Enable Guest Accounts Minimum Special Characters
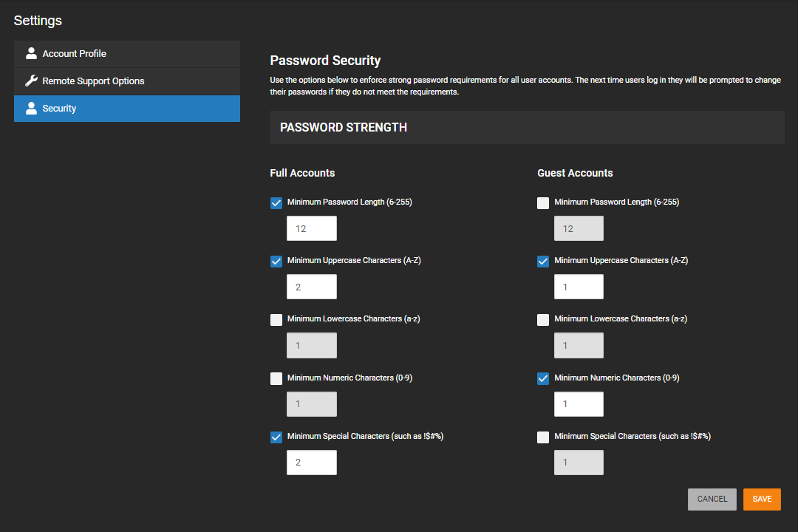798x532 pixels. 543,437
